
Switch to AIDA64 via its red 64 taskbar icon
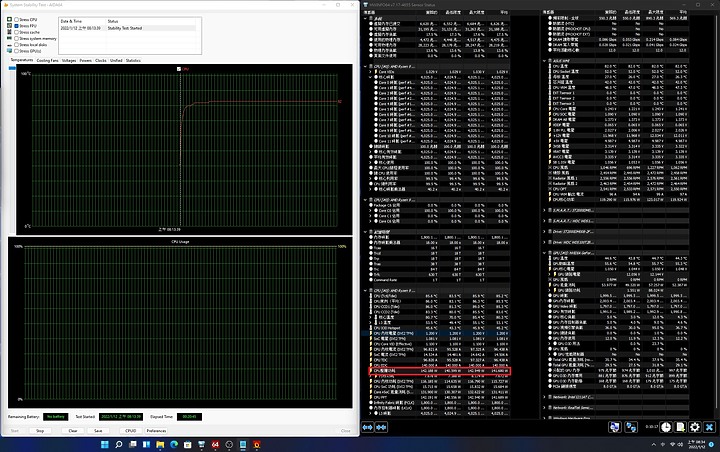[x=215, y=444]
